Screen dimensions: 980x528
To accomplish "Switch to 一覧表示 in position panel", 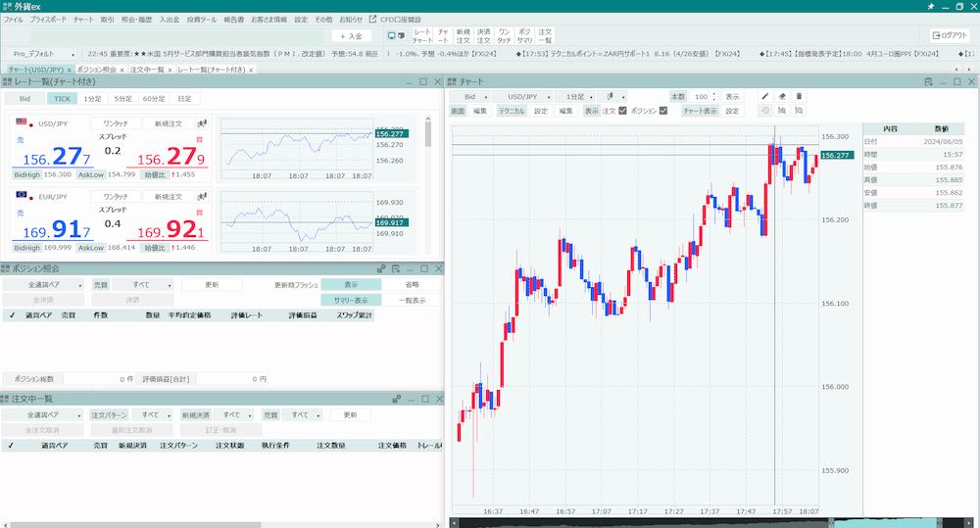I will pyautogui.click(x=412, y=301).
